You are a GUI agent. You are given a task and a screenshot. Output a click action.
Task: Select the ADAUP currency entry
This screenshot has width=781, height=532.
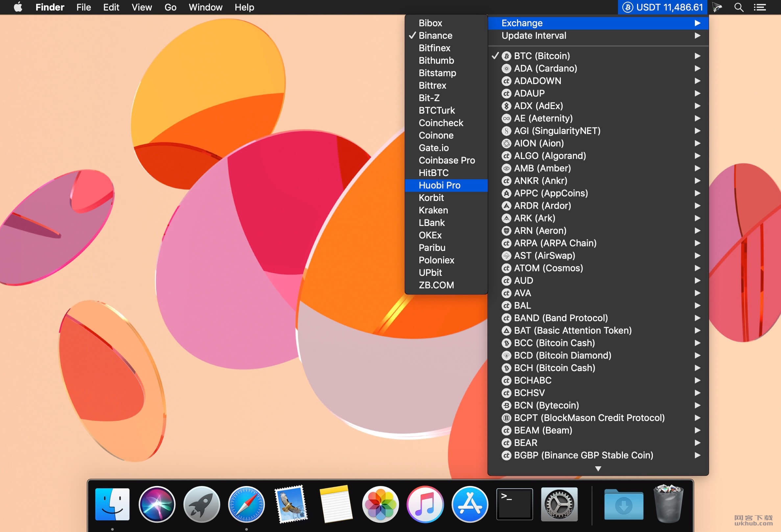coord(598,93)
